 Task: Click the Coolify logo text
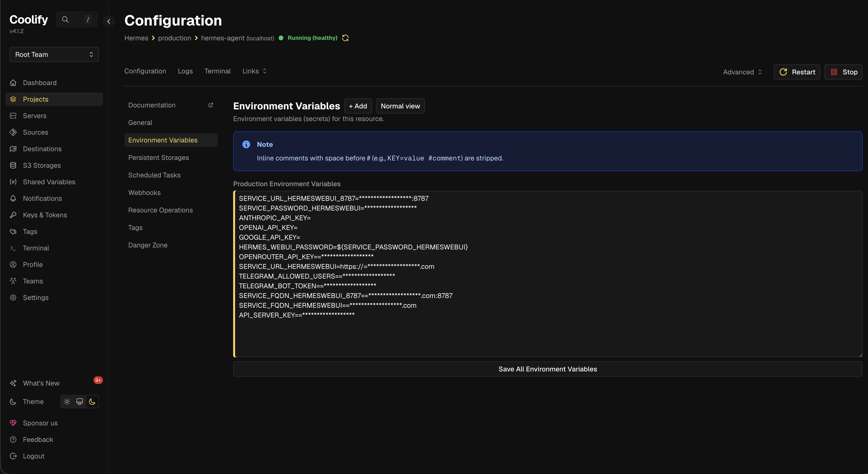point(29,19)
